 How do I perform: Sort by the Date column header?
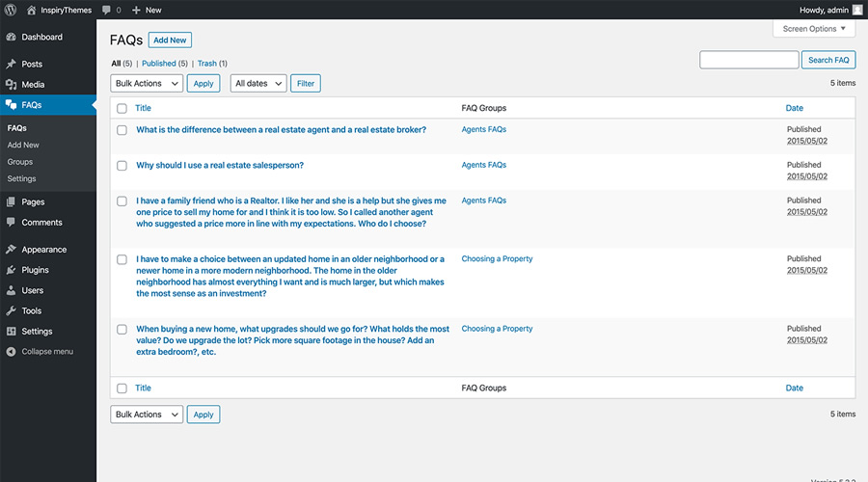795,109
